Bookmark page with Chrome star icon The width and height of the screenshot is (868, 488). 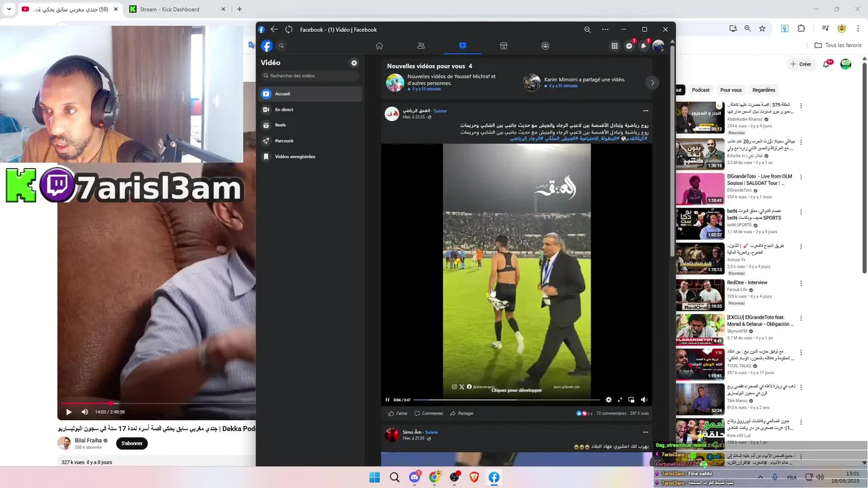pos(762,28)
